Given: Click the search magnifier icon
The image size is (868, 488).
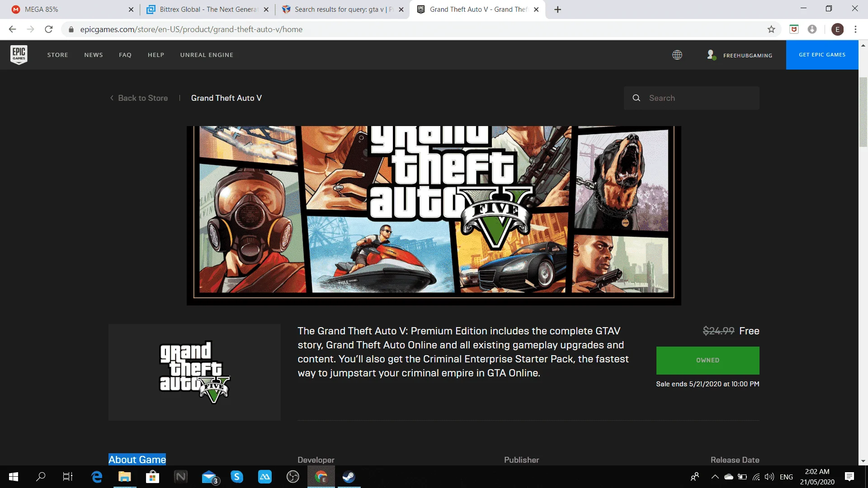Looking at the screenshot, I should (636, 98).
